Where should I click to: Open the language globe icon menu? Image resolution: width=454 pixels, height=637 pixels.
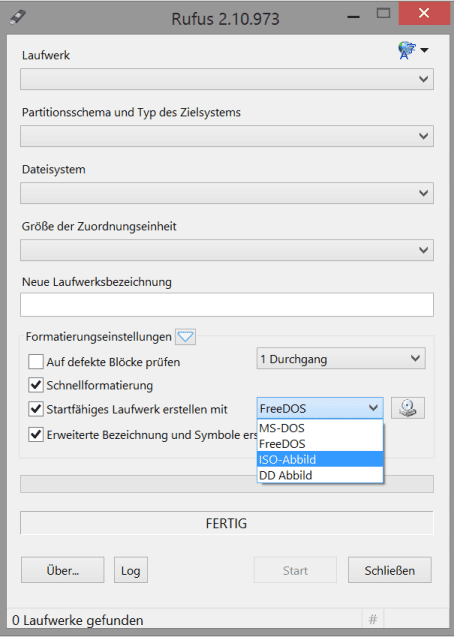tap(413, 50)
